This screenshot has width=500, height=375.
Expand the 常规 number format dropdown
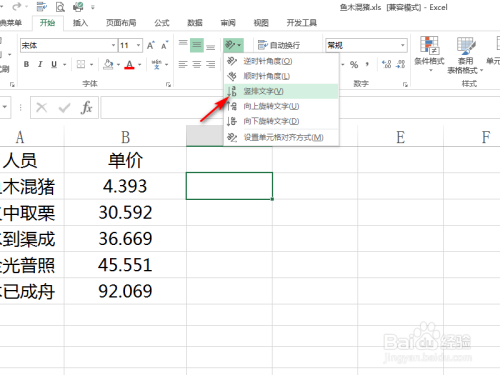(403, 45)
